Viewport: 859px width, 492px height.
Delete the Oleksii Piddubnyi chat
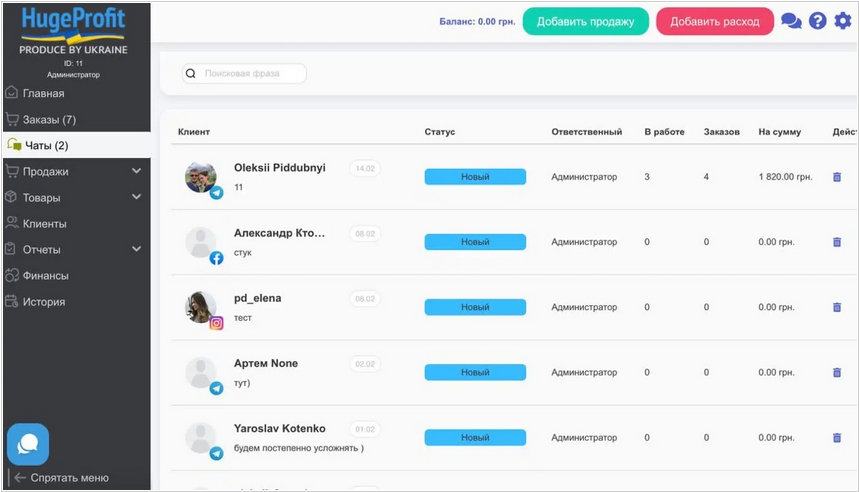tap(837, 177)
